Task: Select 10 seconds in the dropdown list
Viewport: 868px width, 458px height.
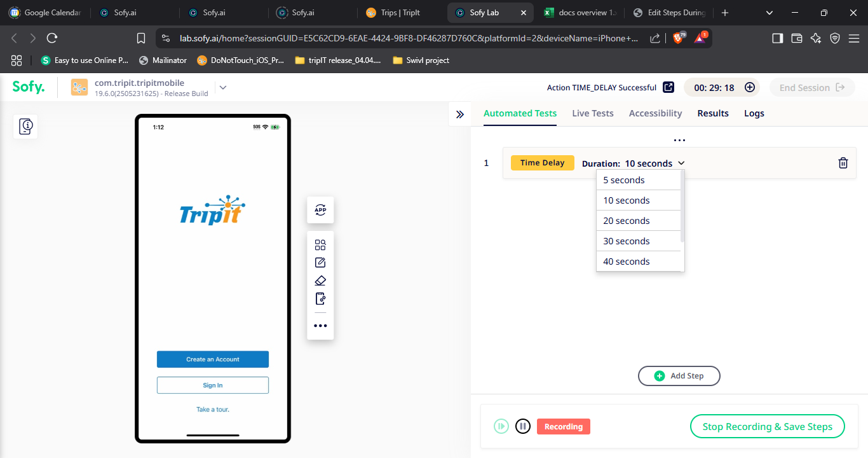Action: pos(639,200)
